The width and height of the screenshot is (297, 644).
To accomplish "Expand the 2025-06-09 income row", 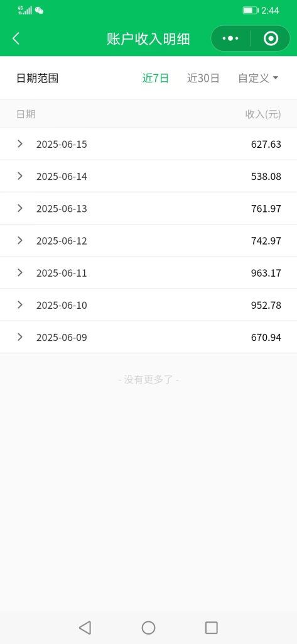I will pyautogui.click(x=148, y=337).
